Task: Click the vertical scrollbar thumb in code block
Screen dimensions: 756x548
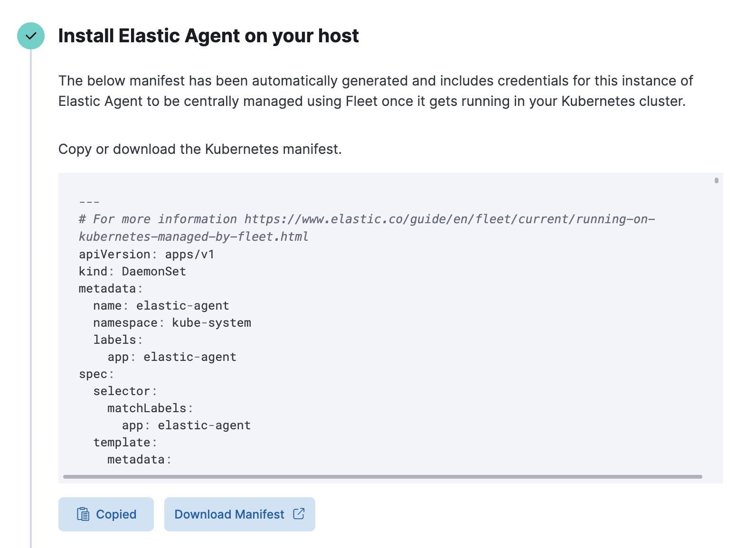Action: tap(716, 180)
